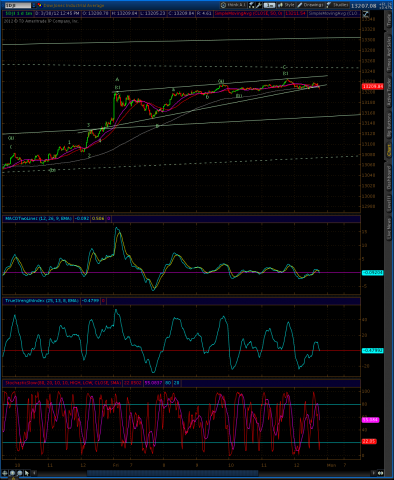Select the crosshair pan tool at bottom left

pyautogui.click(x=5, y=473)
